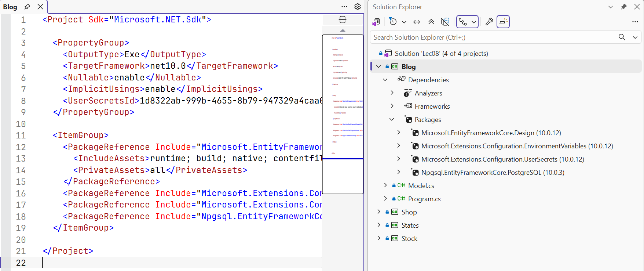Viewport: 644px width, 271px height.
Task: Expand Microsoft.EntityFrameworkCore.Design package
Action: [x=398, y=133]
